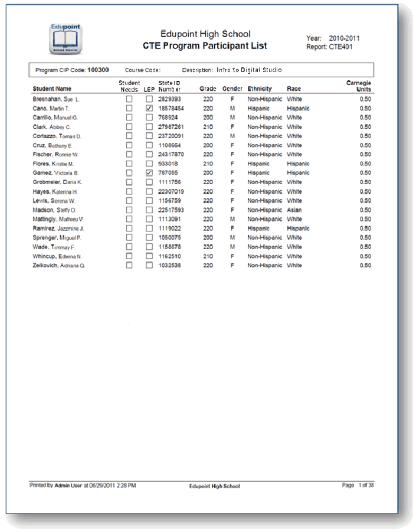This screenshot has height=532, width=413.
Task: Toggle LEP checkbox for Gamez, Victoria B.
Action: pyautogui.click(x=149, y=172)
